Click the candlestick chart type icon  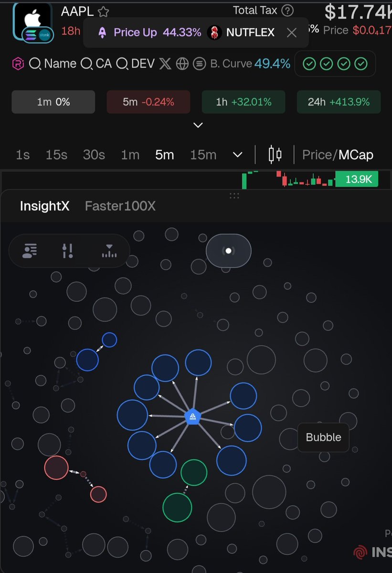tap(275, 155)
